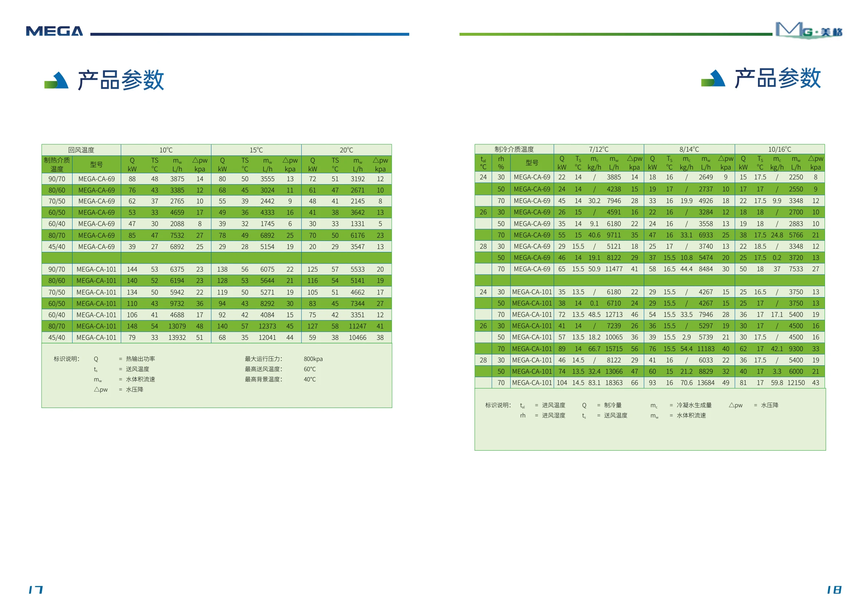Click the cell reading 9732

click(177, 303)
